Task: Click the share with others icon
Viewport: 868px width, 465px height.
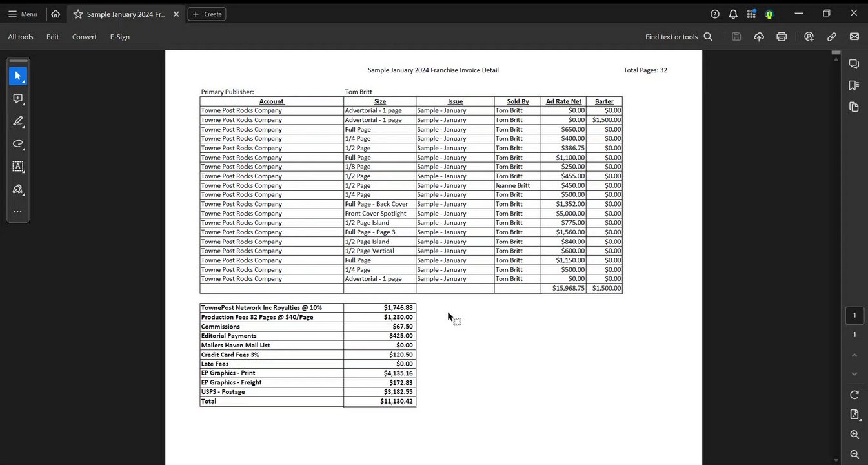Action: (x=809, y=37)
